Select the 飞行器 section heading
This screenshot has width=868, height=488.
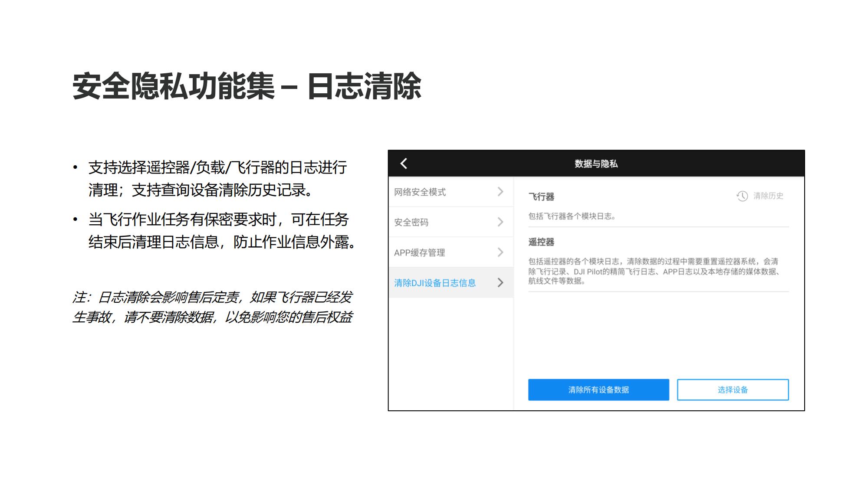[x=541, y=197]
